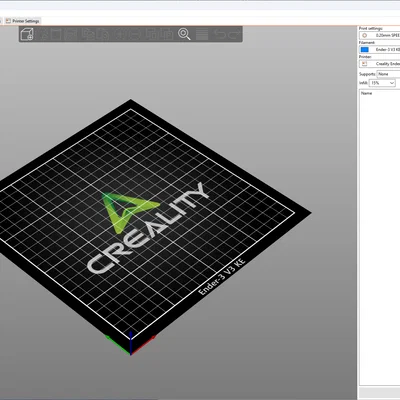The height and width of the screenshot is (400, 400).
Task: Open the Printer preset dropdown
Action: pyautogui.click(x=380, y=63)
